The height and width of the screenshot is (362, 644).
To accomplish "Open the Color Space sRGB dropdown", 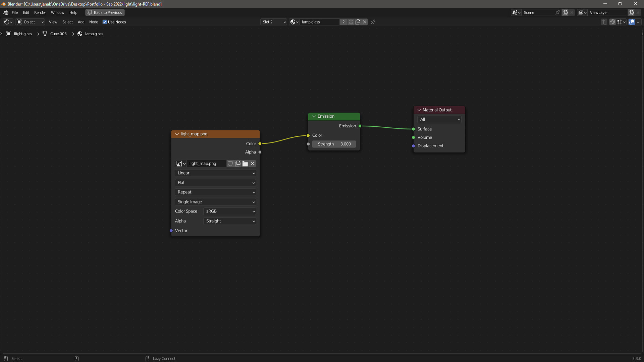I will pos(230,212).
